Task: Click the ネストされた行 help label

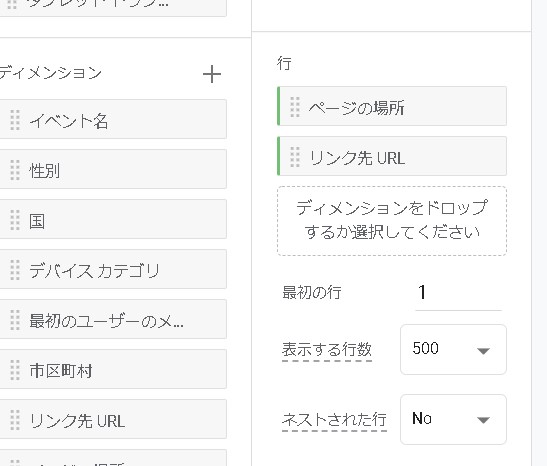Action: 334,420
